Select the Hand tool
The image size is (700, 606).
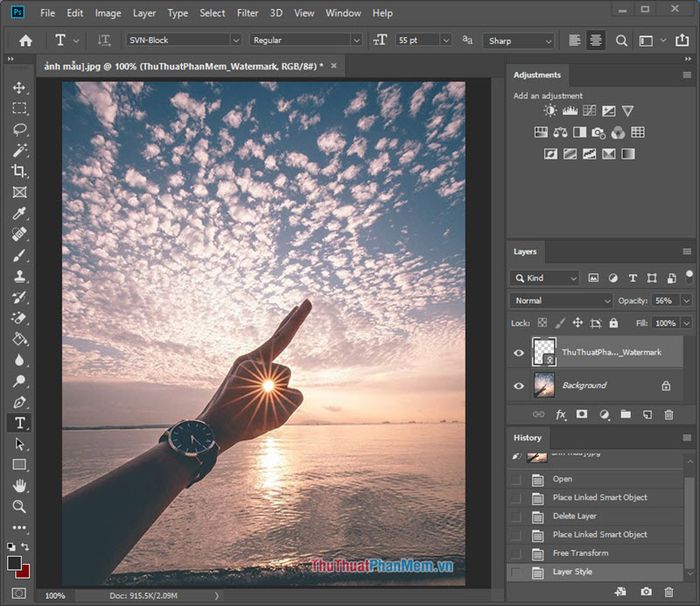click(19, 485)
